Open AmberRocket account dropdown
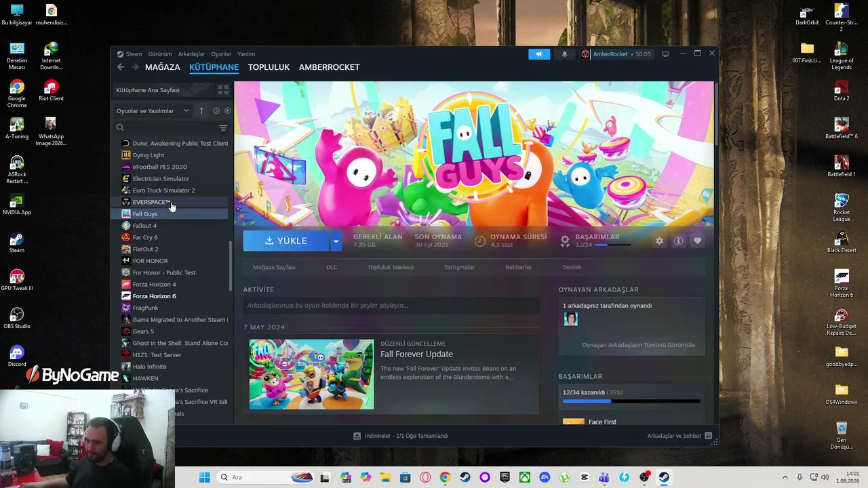The width and height of the screenshot is (868, 488). tap(616, 54)
